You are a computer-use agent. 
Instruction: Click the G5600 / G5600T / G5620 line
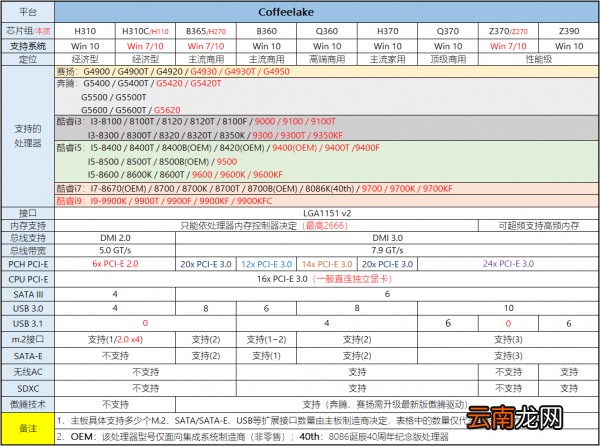pos(130,110)
